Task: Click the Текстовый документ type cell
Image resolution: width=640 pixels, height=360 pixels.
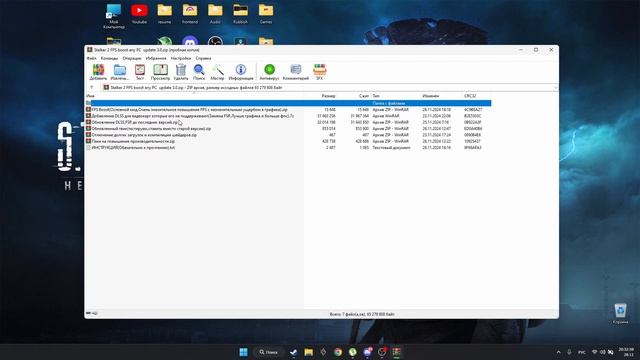Action: click(x=391, y=147)
